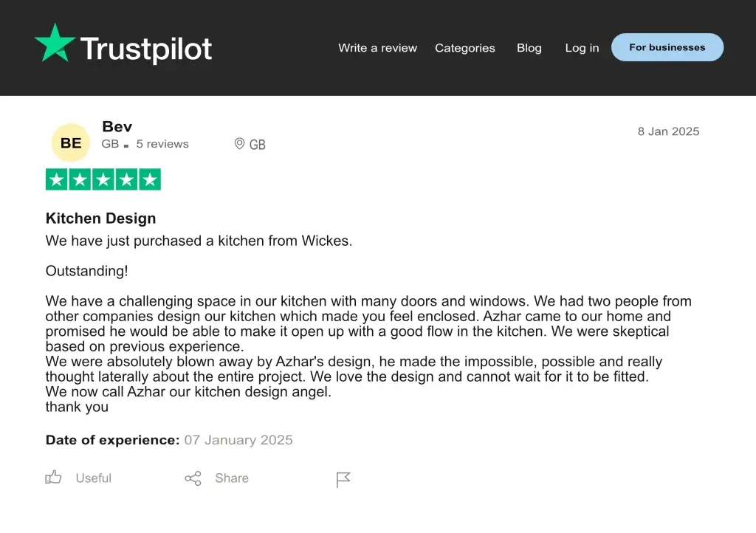Open the Write a review page
Image resolution: width=756 pixels, height=533 pixels.
[x=377, y=48]
